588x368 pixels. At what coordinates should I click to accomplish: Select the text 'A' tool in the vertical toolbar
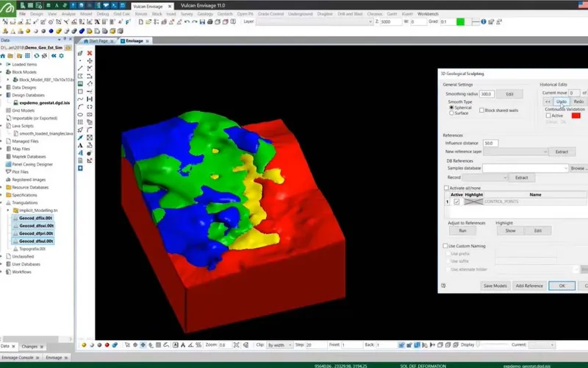80,145
